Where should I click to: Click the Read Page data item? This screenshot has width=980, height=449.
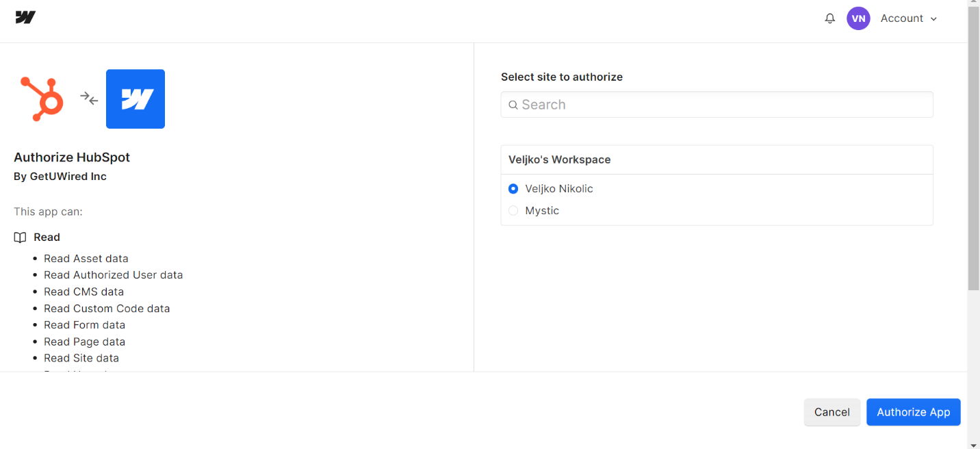(x=85, y=342)
